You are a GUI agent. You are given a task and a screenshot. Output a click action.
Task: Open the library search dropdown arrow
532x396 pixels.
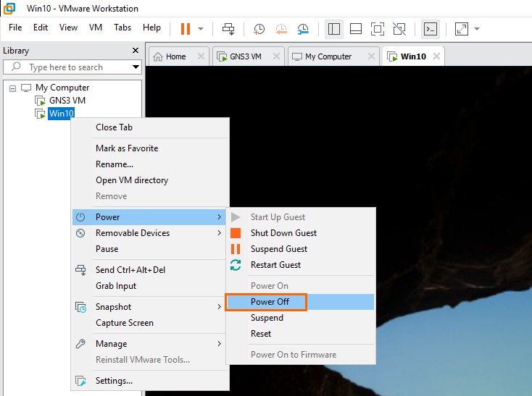pos(136,67)
